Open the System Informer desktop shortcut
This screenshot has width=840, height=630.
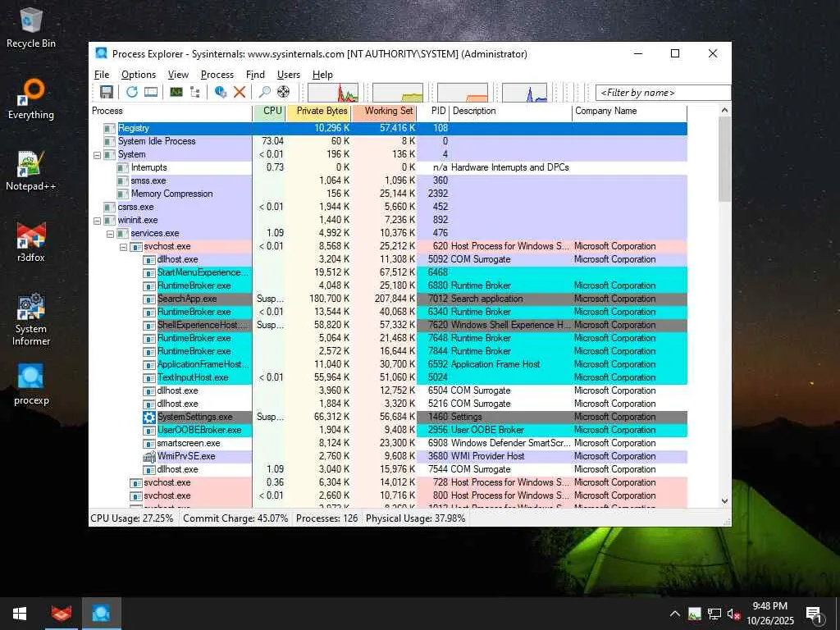coord(31,319)
